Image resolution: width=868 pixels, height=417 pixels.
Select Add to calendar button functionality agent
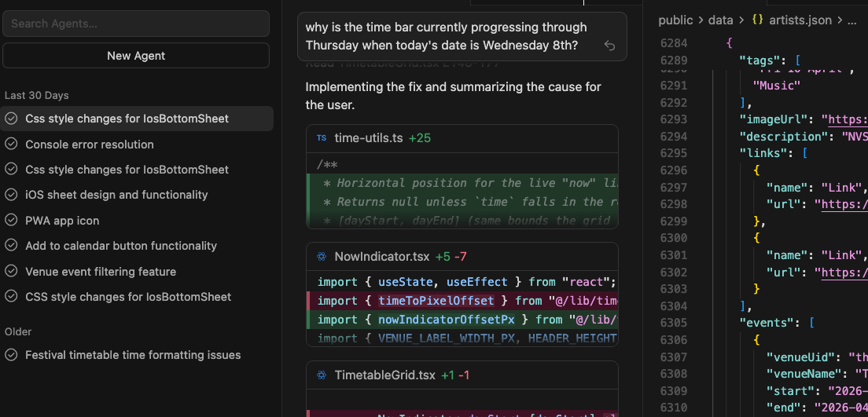point(136,246)
